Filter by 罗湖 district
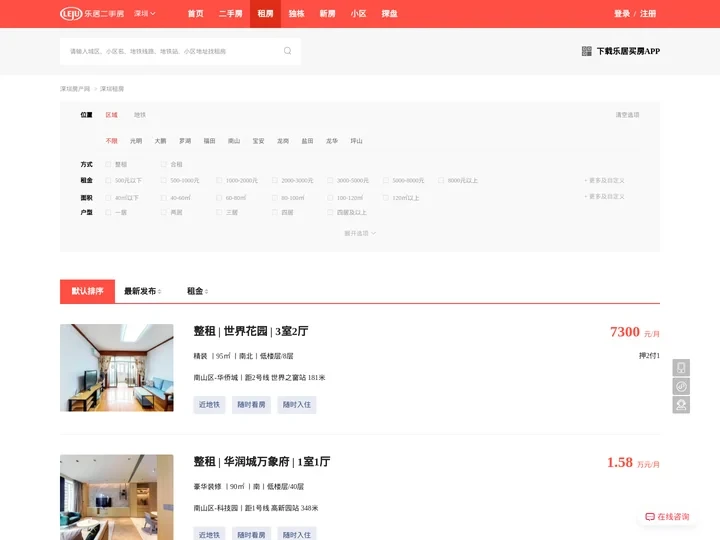Screen dimensions: 720x540 pos(185,141)
